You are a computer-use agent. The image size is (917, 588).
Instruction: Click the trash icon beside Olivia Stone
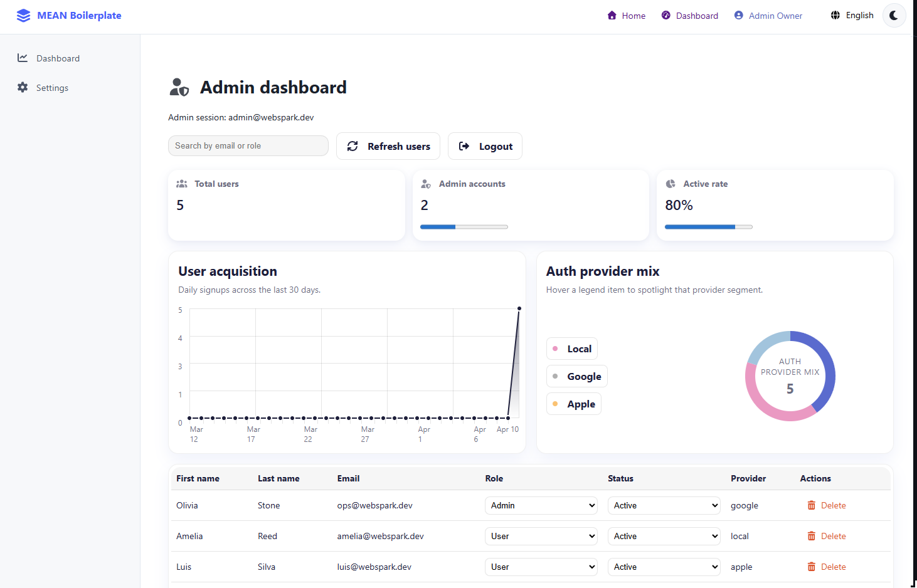812,505
